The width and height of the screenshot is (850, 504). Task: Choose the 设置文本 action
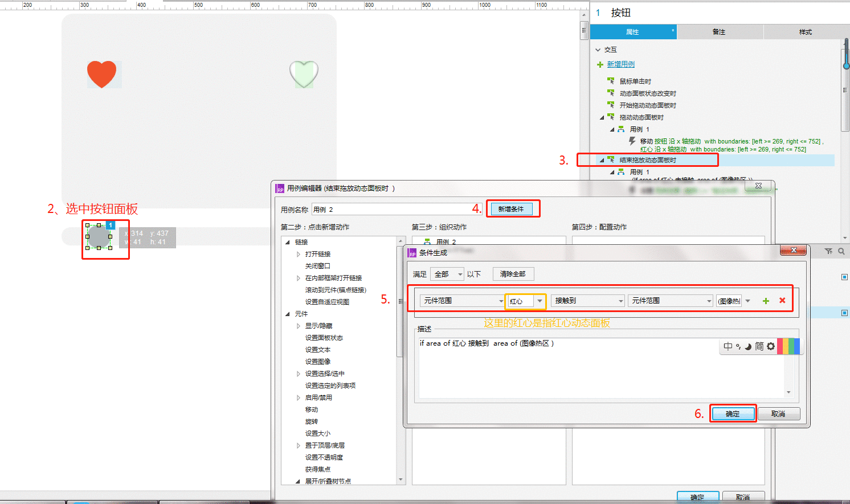(x=318, y=350)
